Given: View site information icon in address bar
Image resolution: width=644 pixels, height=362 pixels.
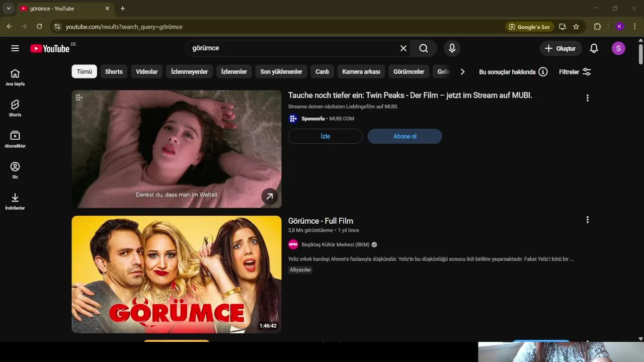Looking at the screenshot, I should point(57,27).
